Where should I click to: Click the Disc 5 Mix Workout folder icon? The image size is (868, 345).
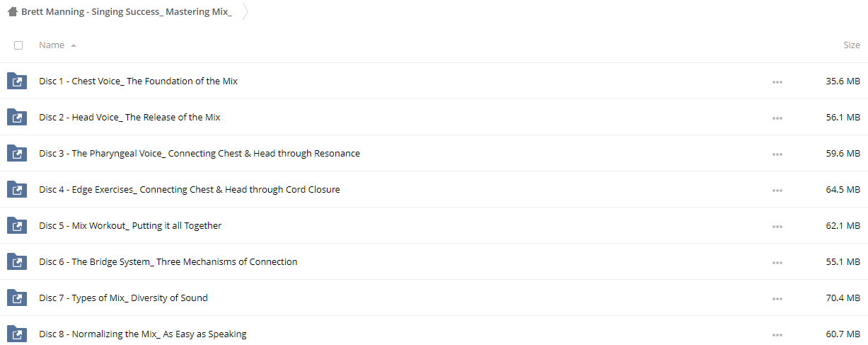tap(17, 225)
